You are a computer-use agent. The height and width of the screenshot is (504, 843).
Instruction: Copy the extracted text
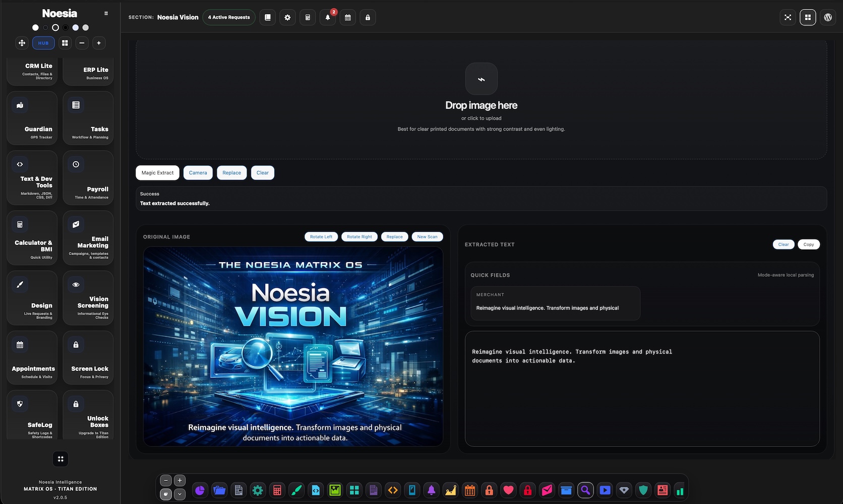pos(809,244)
